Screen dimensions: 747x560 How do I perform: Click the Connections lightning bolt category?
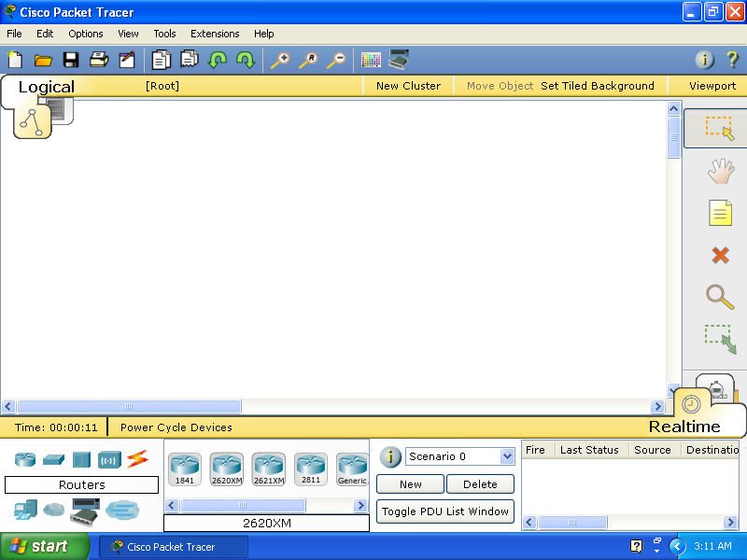click(138, 459)
